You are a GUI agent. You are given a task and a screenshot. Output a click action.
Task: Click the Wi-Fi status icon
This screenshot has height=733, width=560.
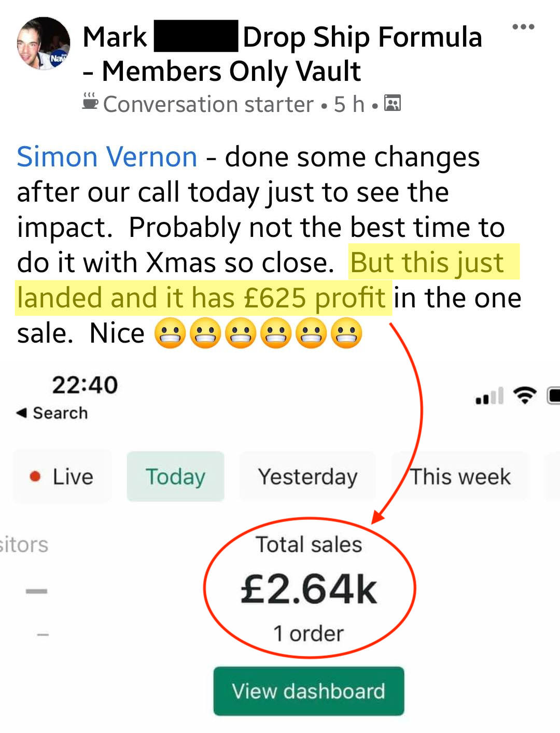click(x=524, y=396)
